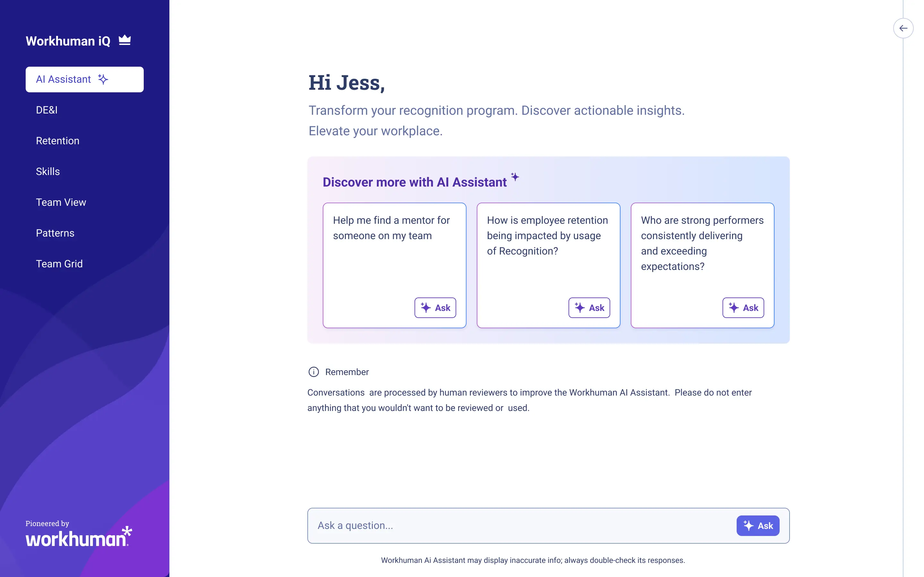
Task: Ask the strong performers question
Action: 743,308
